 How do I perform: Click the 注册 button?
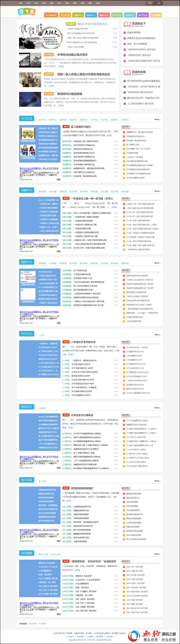click(158, 3)
